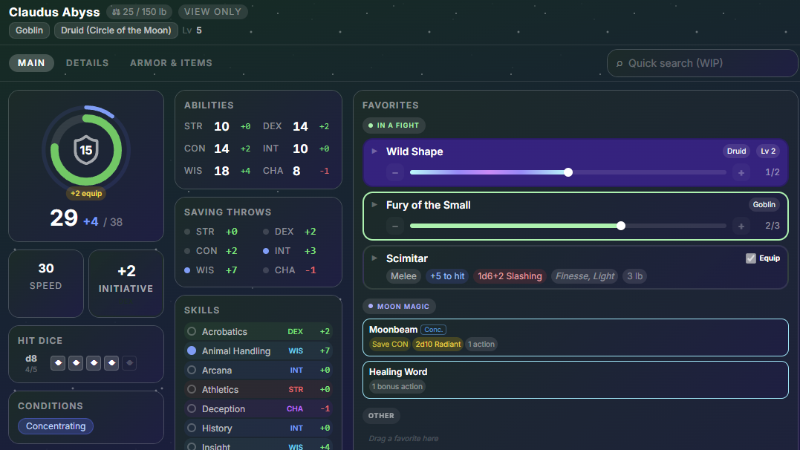Click the 2d10 Radiant chip
This screenshot has height=450, width=800.
point(438,344)
